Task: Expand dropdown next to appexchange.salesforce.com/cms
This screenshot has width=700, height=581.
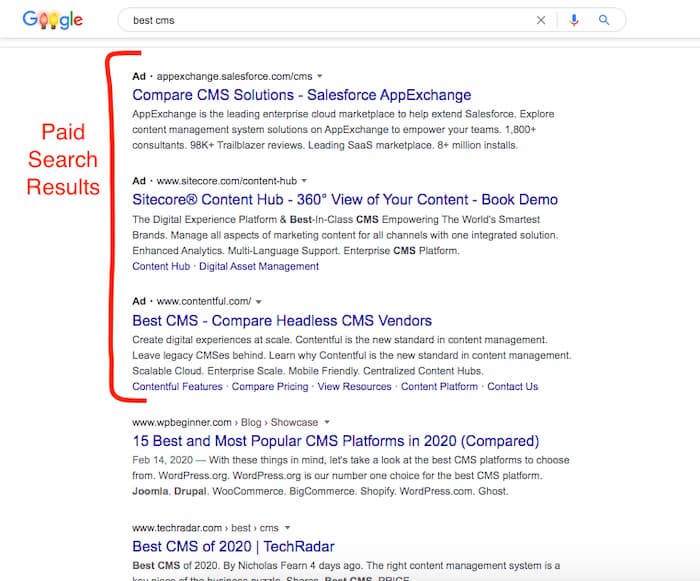Action: 320,76
